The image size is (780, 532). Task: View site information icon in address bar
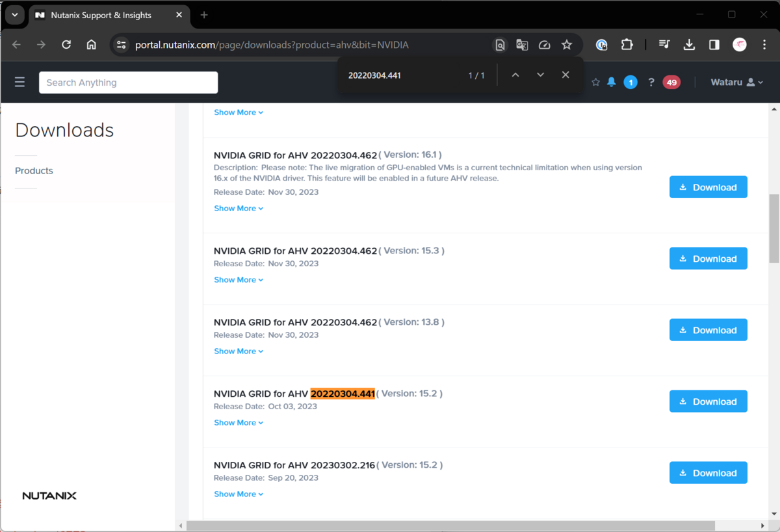click(x=122, y=45)
